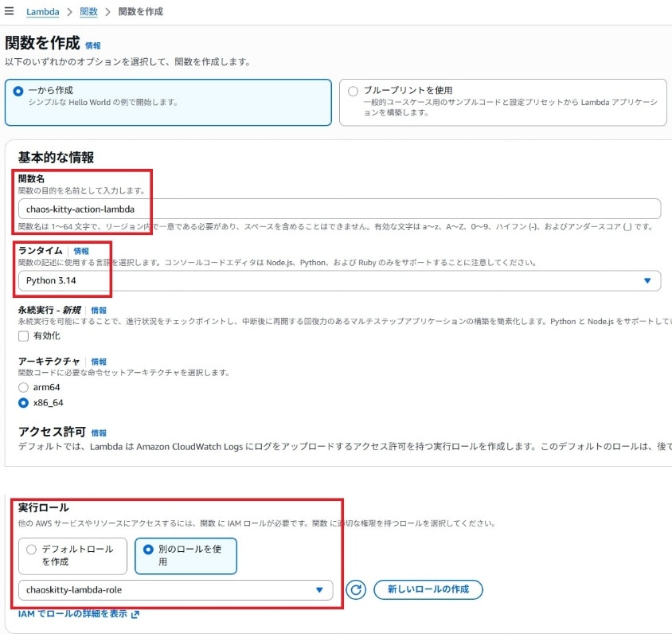This screenshot has width=672, height=634.
Task: Open 情報 link beside アクセス許可 heading
Action: (99, 432)
